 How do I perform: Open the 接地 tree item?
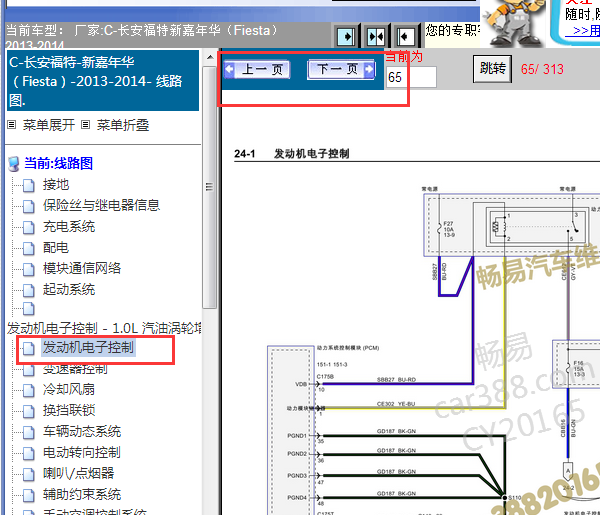pos(56,184)
